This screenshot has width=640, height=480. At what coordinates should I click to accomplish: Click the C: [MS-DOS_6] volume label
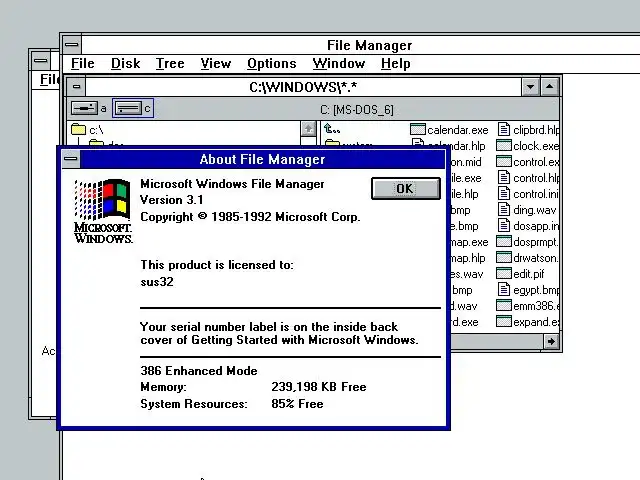pos(357,109)
